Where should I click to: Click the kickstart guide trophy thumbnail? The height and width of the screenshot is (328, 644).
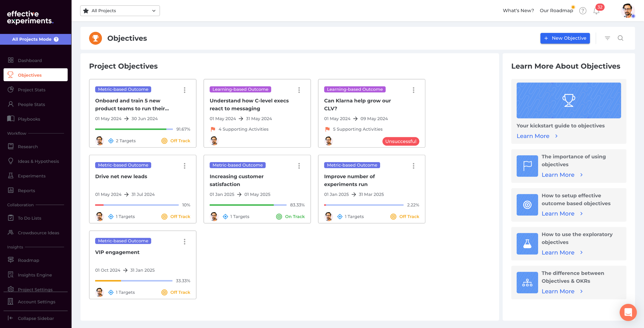click(569, 100)
